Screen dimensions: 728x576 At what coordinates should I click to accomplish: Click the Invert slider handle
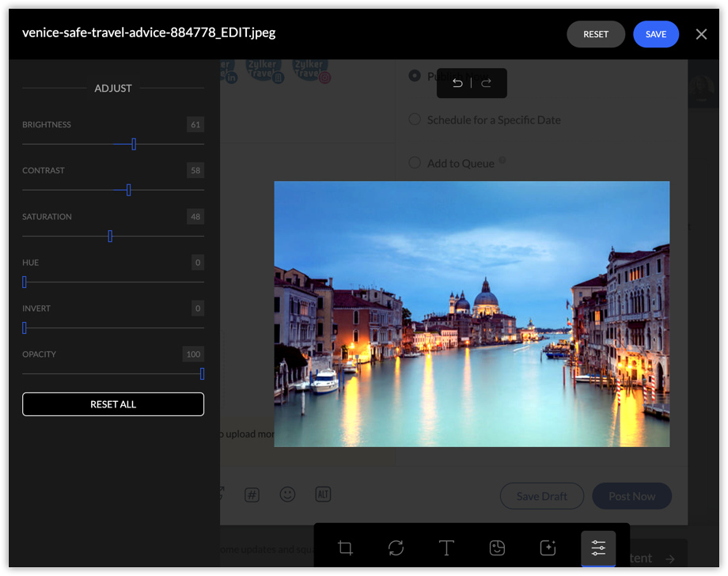tap(25, 328)
